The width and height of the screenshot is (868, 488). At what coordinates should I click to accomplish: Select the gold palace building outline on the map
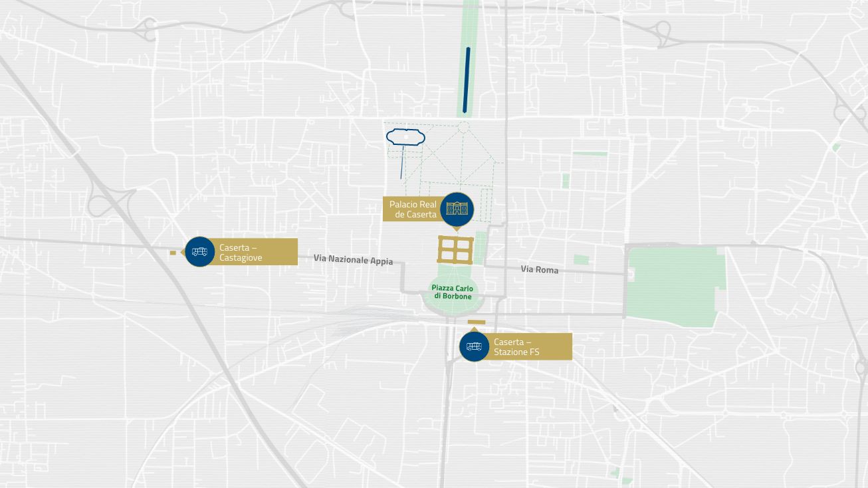(x=455, y=249)
